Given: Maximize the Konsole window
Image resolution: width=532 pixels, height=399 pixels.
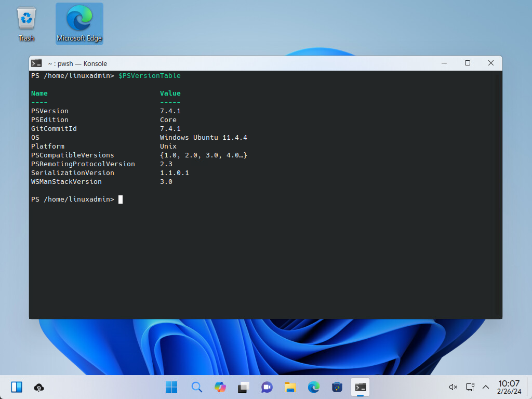Looking at the screenshot, I should [x=467, y=63].
